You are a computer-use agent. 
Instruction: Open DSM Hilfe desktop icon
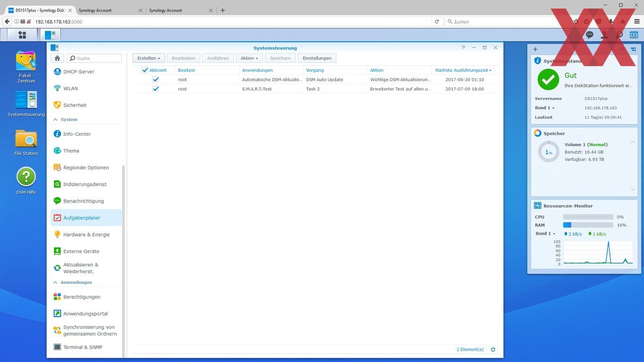(x=26, y=181)
